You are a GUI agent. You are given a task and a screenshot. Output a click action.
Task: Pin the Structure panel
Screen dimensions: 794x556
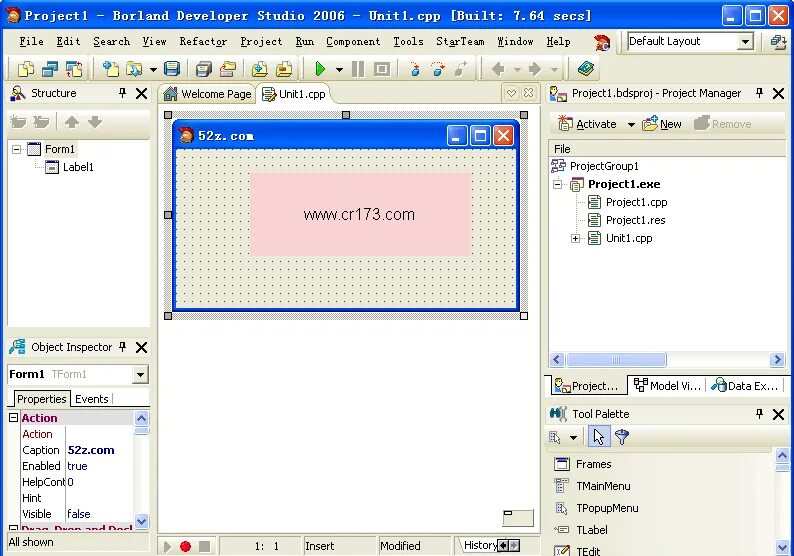click(122, 93)
